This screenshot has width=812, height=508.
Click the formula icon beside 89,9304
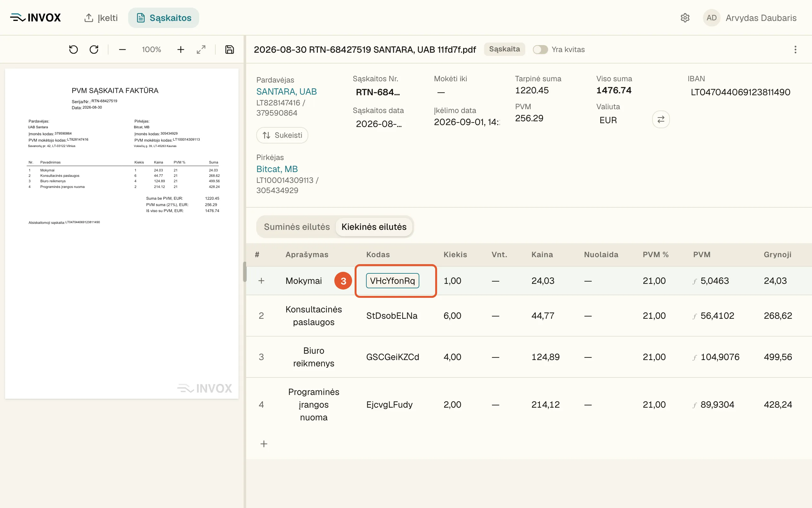[695, 405]
